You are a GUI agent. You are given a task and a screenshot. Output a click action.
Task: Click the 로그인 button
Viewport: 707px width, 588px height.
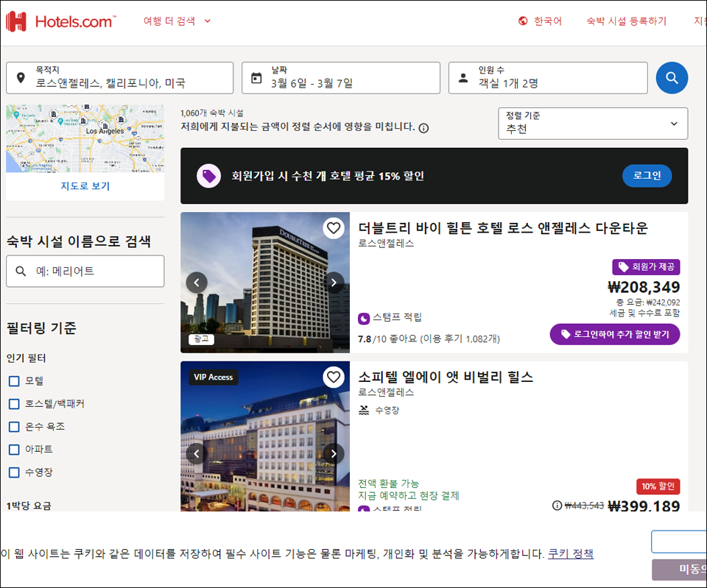(x=647, y=175)
